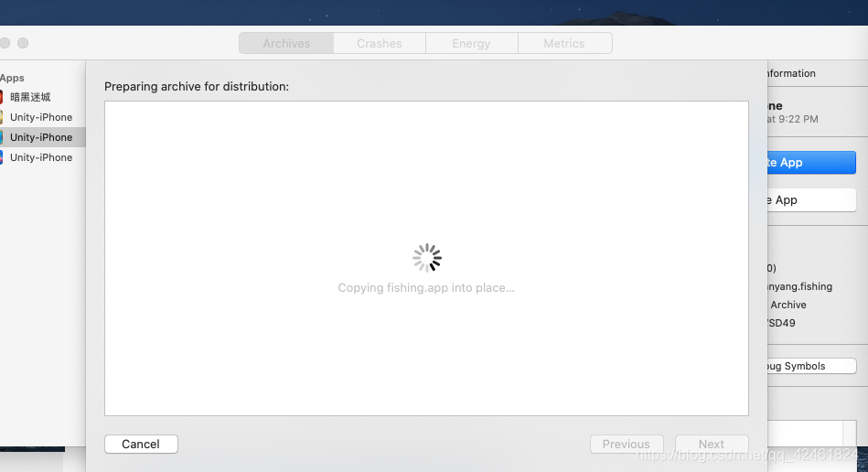Click the Apps sidebar header
Image resolution: width=868 pixels, height=472 pixels.
12,78
